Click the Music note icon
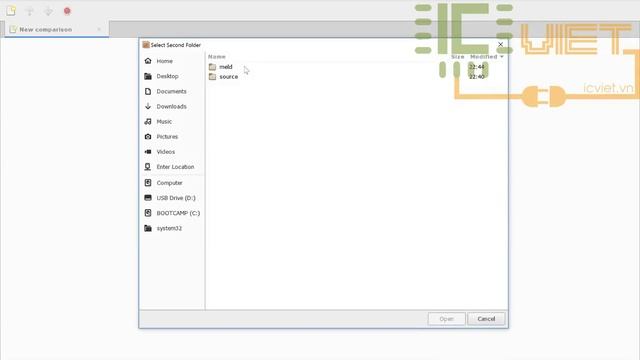This screenshot has width=640, height=360. click(x=148, y=122)
